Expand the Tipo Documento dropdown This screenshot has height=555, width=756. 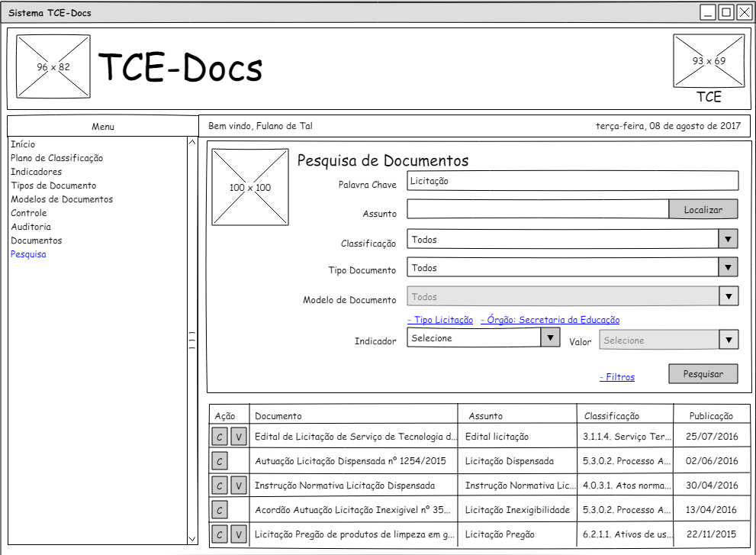click(728, 267)
